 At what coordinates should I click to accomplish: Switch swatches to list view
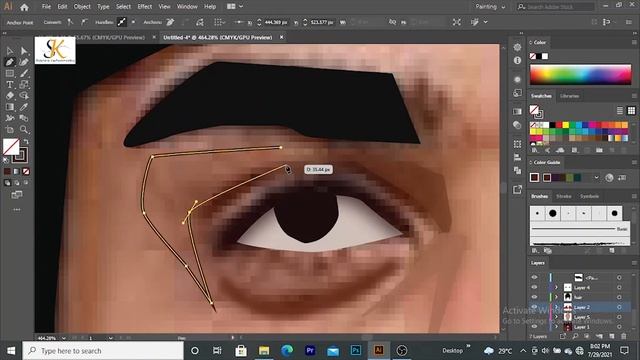620,111
